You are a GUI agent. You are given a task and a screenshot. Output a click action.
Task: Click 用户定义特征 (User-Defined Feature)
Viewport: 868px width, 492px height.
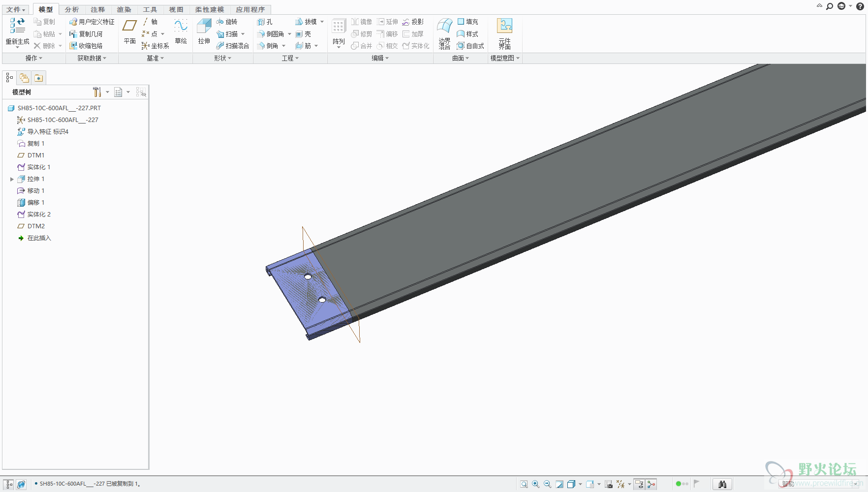tap(92, 22)
